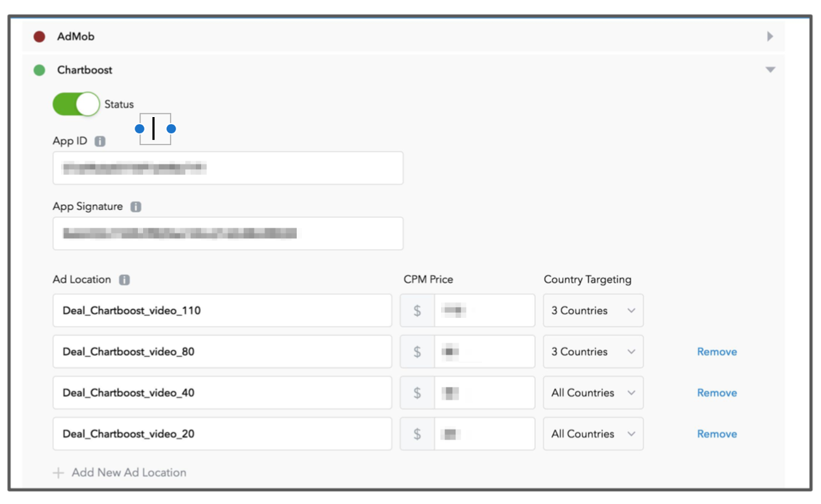Click CPM price field for Deal_Chartboost_video_20
Screen dimensions: 821x504
[484, 434]
